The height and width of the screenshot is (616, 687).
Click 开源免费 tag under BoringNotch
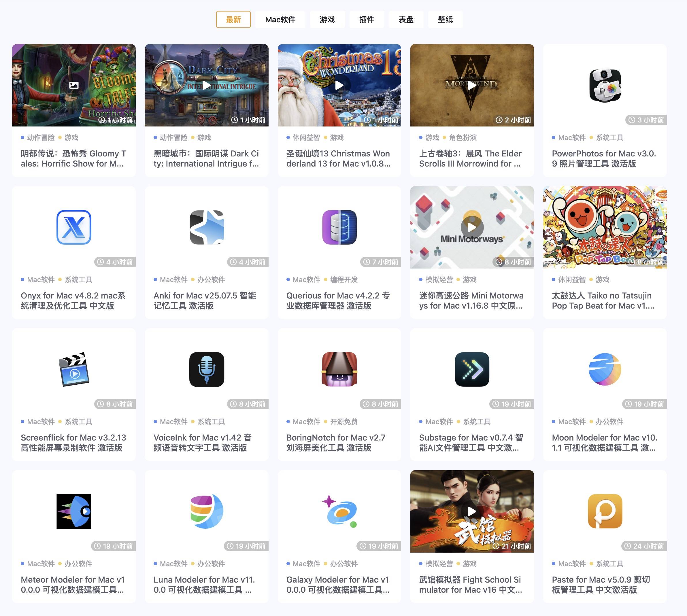tap(344, 422)
